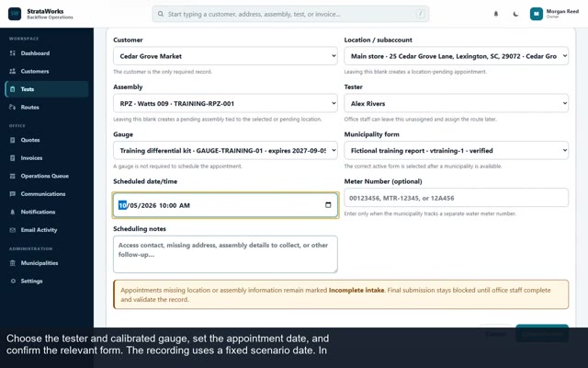Image resolution: width=588 pixels, height=368 pixels.
Task: Toggle dark mode with the moon icon
Action: pyautogui.click(x=515, y=14)
